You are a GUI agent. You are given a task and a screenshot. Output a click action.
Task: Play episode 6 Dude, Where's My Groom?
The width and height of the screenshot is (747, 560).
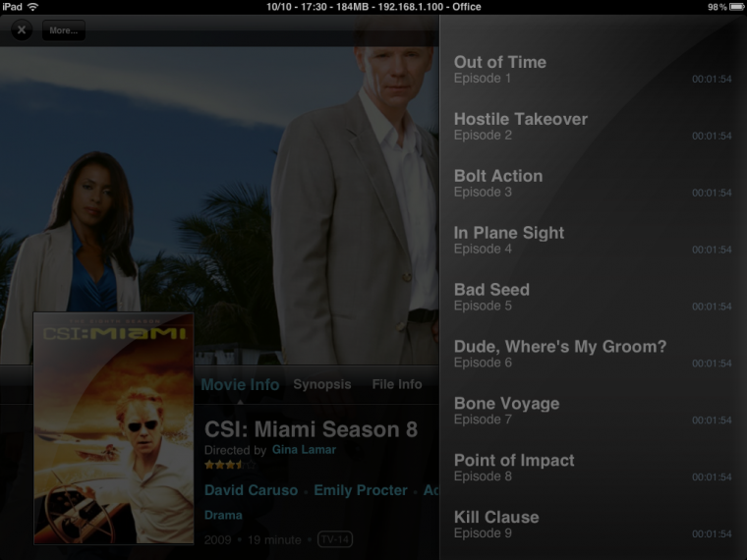[593, 354]
